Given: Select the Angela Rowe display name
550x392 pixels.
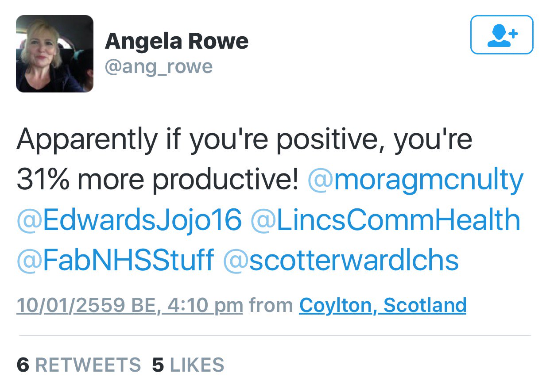Looking at the screenshot, I should pos(177,42).
